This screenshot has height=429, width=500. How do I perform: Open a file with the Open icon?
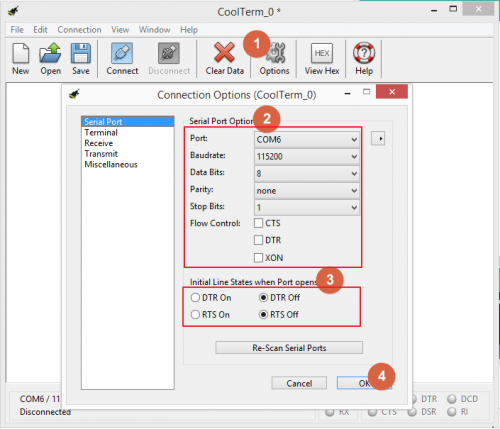pyautogui.click(x=50, y=53)
